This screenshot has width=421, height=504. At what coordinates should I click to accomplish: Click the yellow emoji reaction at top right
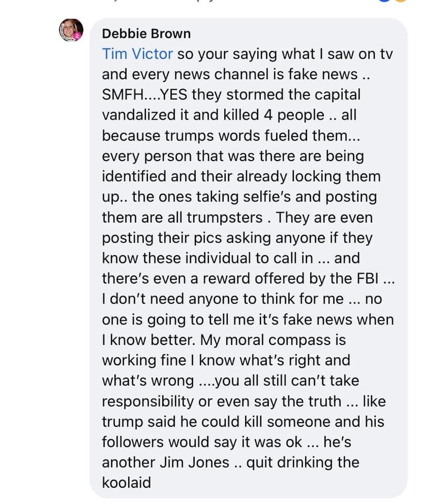tap(401, 1)
